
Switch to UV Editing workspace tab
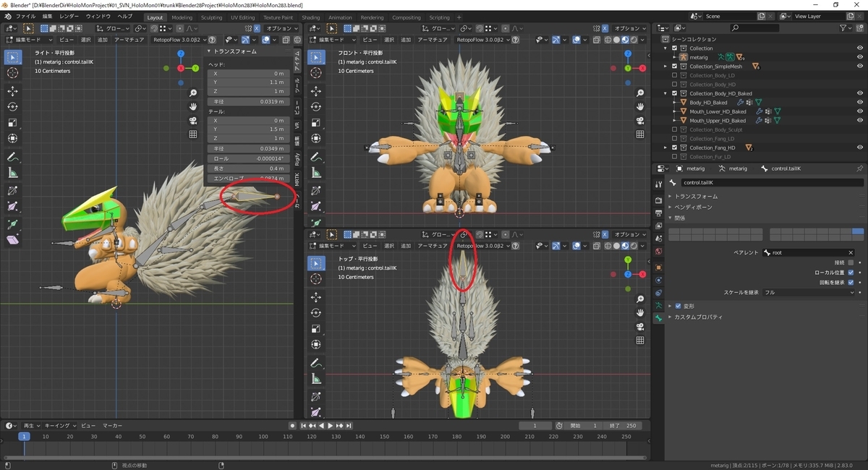(242, 17)
